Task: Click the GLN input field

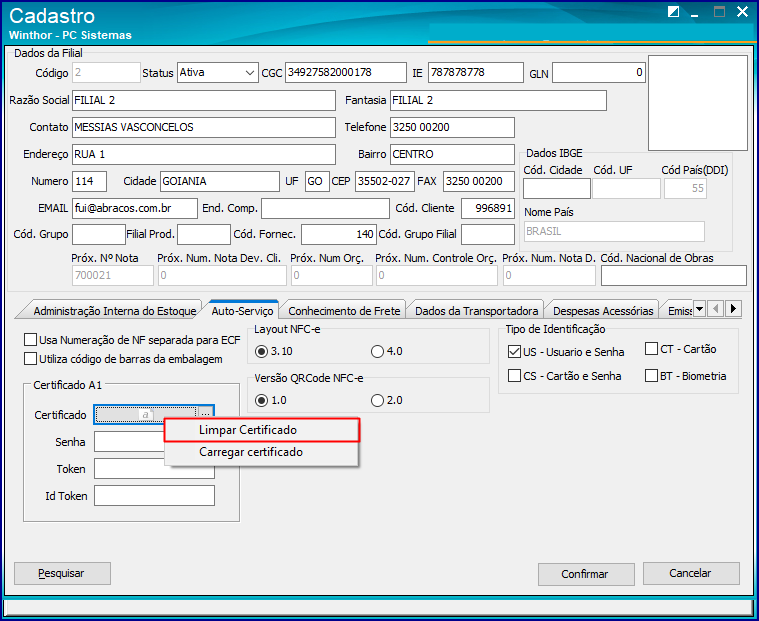Action: coord(599,73)
